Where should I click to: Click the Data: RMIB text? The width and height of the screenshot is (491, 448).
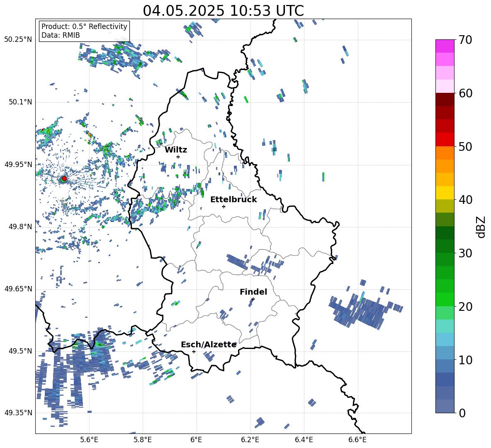[61, 35]
